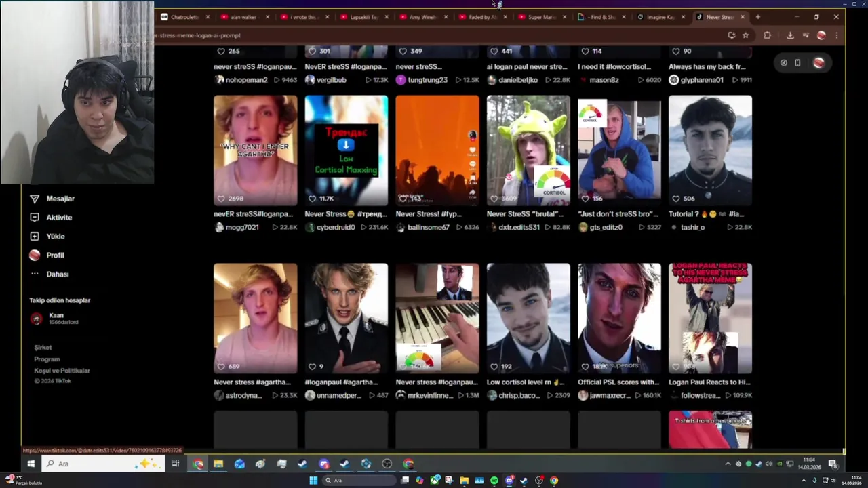Click the upper taskbar Ara search box
The height and width of the screenshot is (488, 868).
tap(103, 464)
